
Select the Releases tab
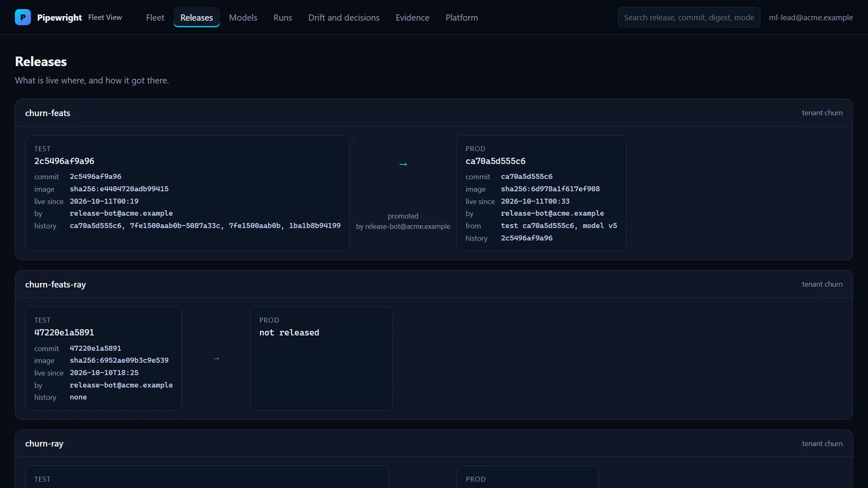point(196,17)
